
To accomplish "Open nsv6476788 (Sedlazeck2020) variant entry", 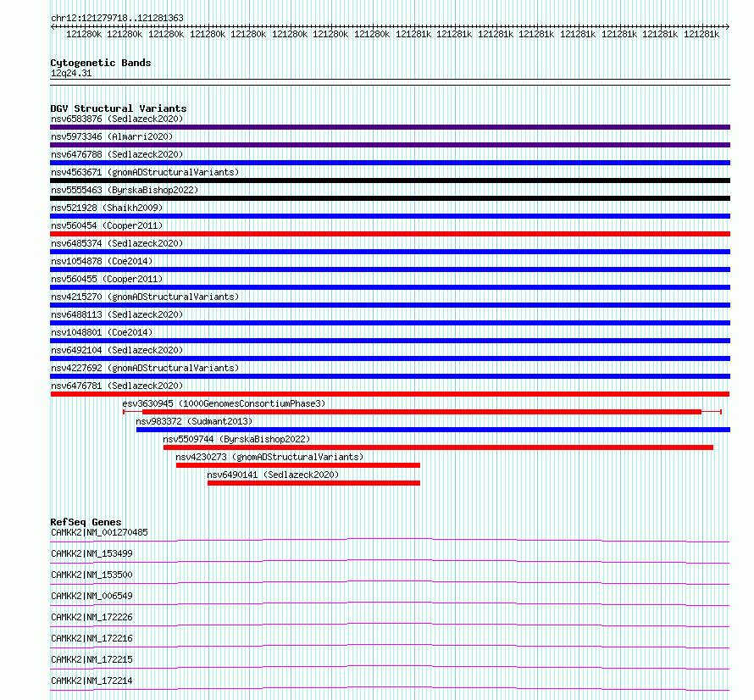I will click(117, 154).
